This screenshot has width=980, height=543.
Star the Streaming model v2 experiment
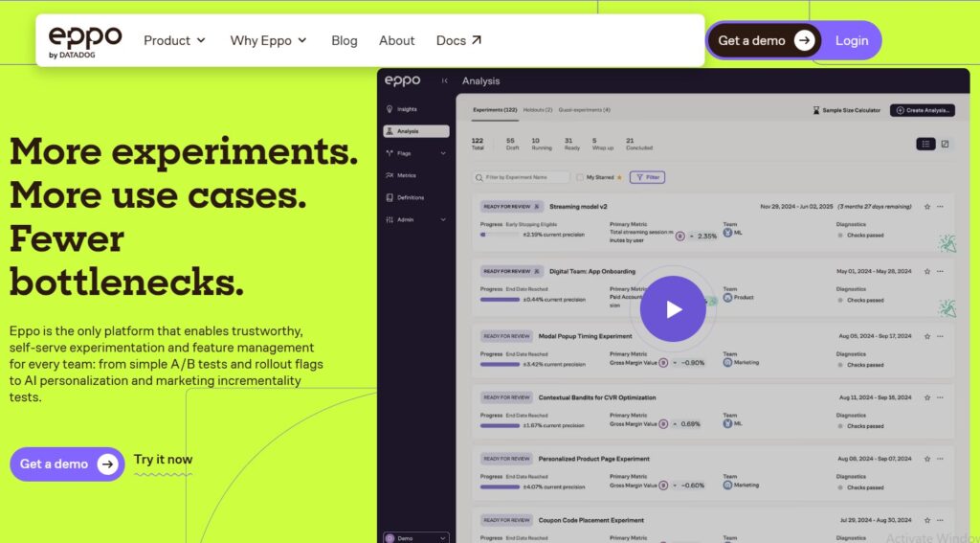926,207
